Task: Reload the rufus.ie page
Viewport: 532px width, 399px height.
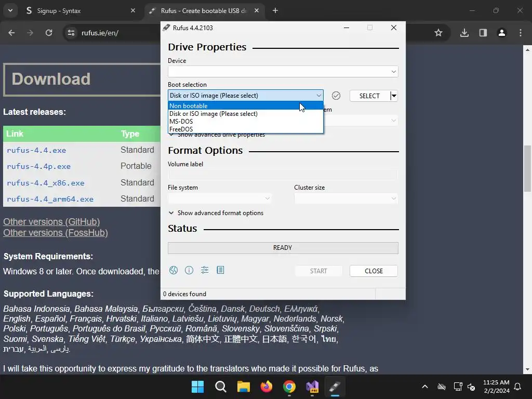Action: [x=49, y=33]
